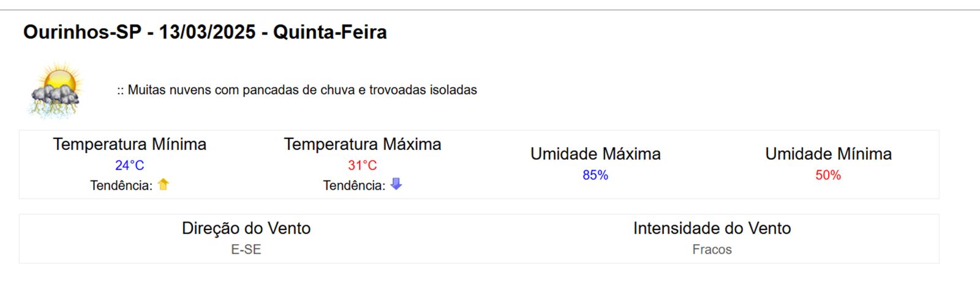Click the Umidade Máxima label

coord(595,154)
